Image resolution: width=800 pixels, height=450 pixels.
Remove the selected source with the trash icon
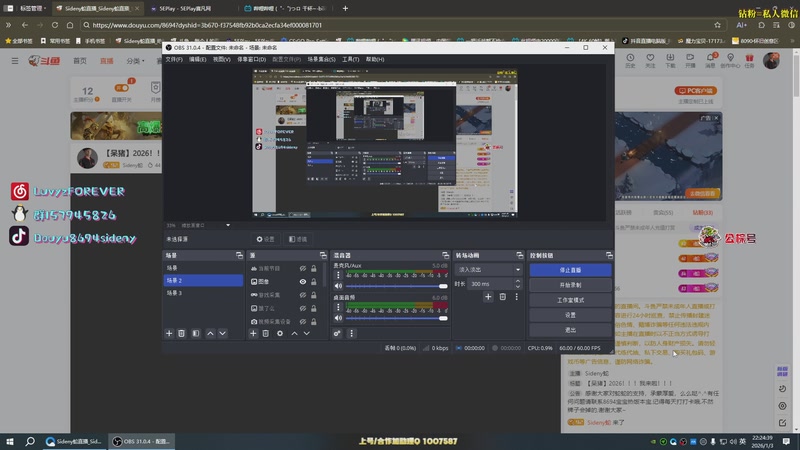coord(266,333)
